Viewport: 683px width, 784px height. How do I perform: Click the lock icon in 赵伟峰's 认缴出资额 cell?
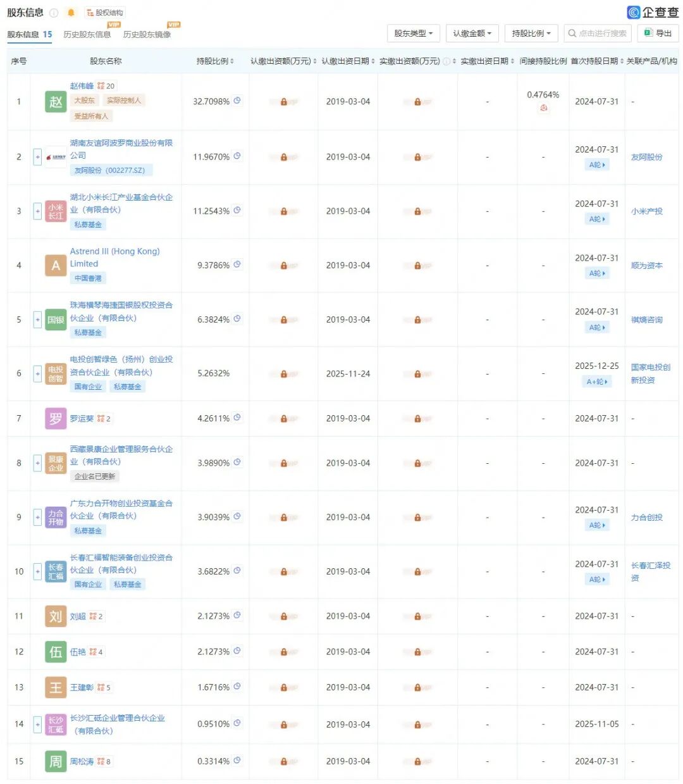[x=283, y=102]
